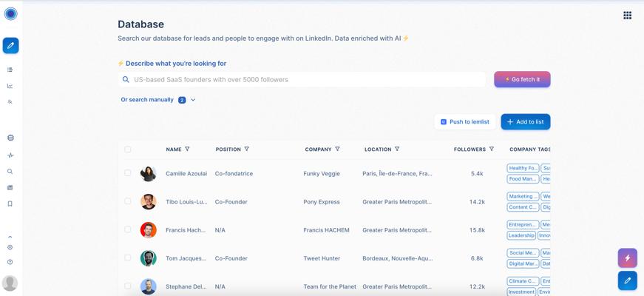644x296 pixels.
Task: Click the search magnifier icon in sidebar
Action: coord(10,172)
